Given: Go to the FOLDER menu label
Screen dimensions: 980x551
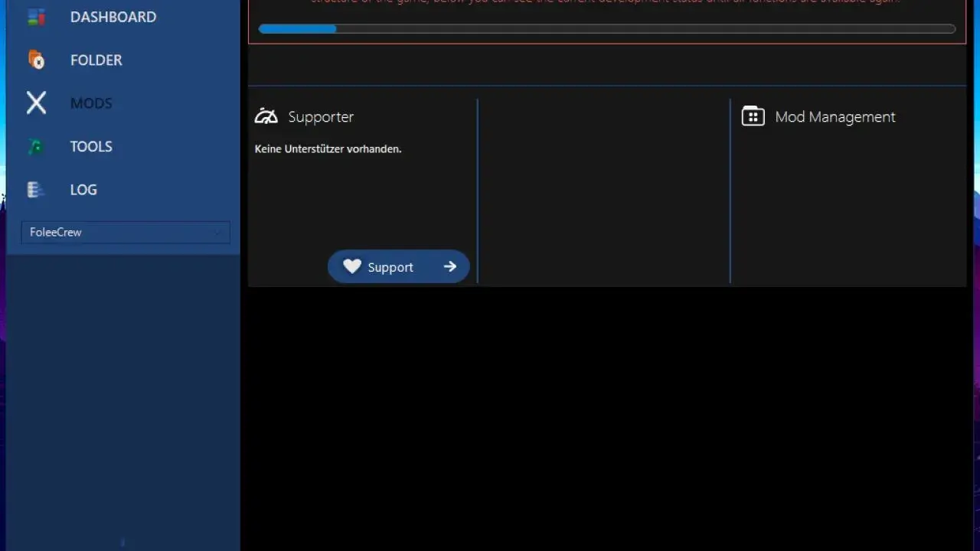Looking at the screenshot, I should [x=96, y=60].
